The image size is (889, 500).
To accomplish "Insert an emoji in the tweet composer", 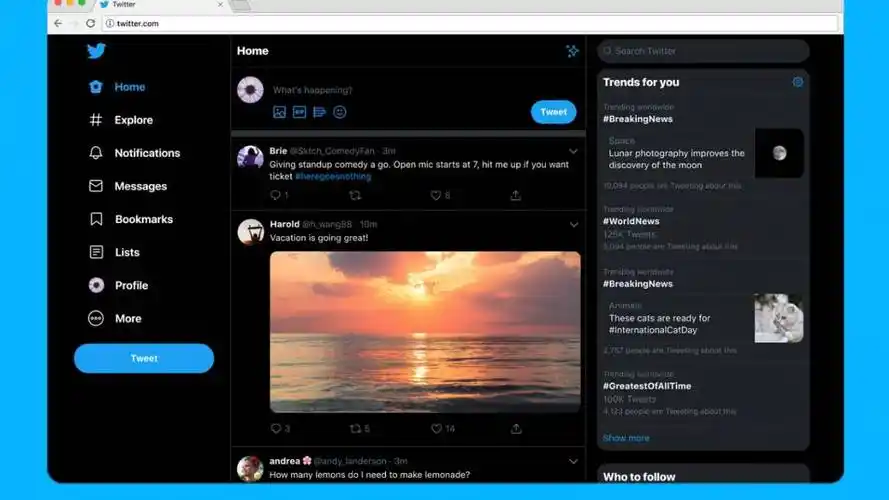I will (x=340, y=112).
